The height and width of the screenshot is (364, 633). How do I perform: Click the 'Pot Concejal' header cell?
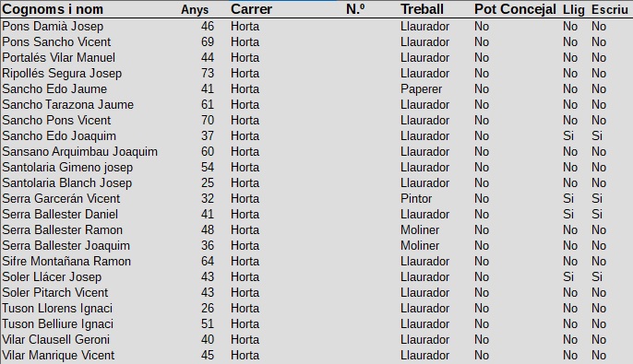tap(515, 9)
